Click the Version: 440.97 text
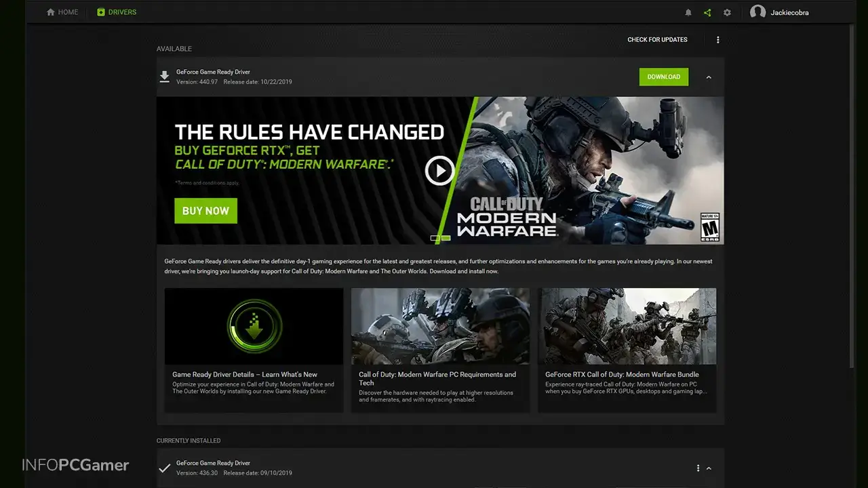The height and width of the screenshot is (488, 868). pyautogui.click(x=197, y=82)
